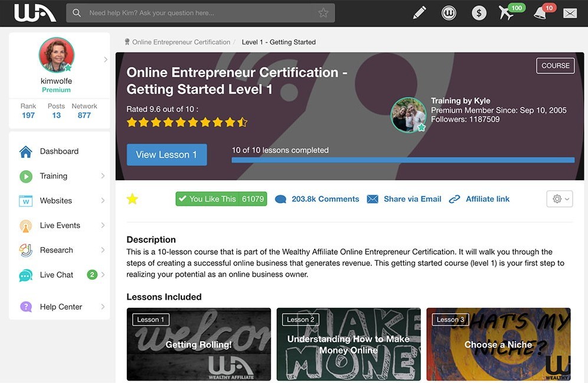Viewport: 588px width, 383px height.
Task: Click the Live Events broadcast icon
Action: pos(26,226)
